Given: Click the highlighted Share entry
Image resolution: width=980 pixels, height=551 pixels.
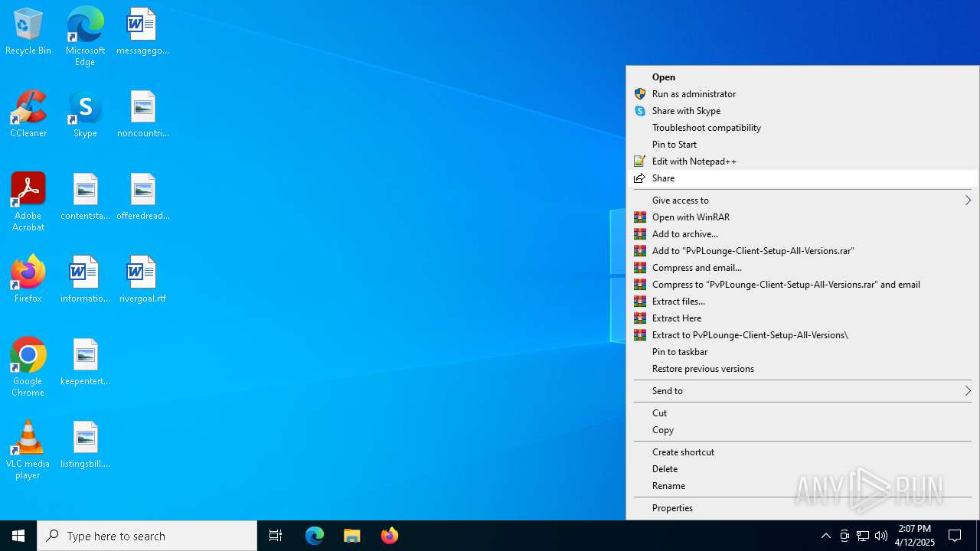Looking at the screenshot, I should click(802, 178).
